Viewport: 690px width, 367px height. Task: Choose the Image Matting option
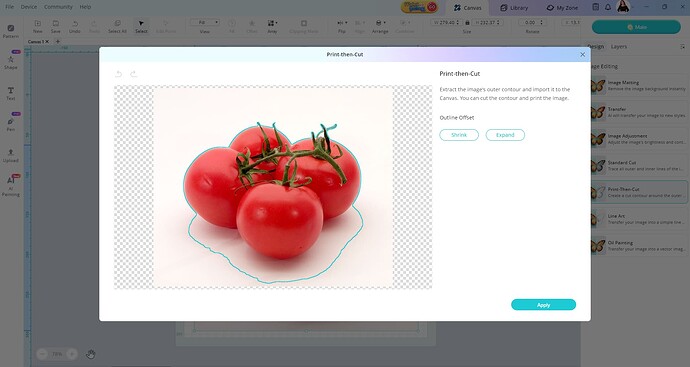click(639, 85)
